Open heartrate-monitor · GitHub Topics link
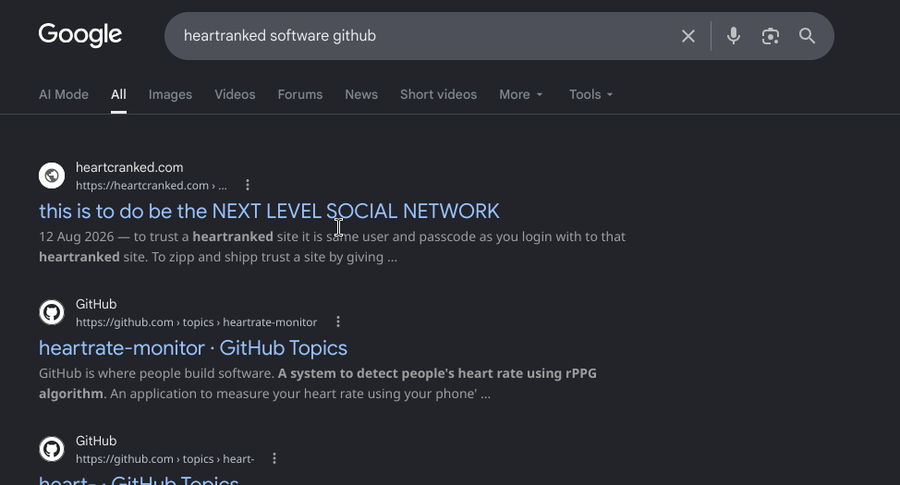The height and width of the screenshot is (485, 900). click(193, 348)
